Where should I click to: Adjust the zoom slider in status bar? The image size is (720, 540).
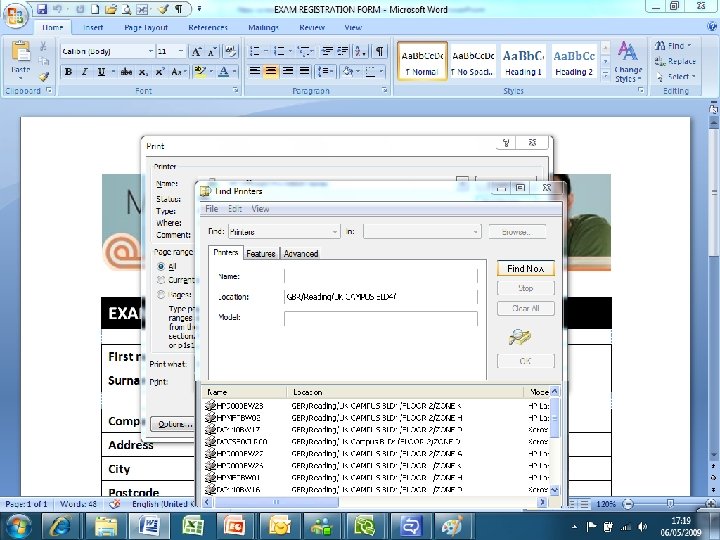coord(670,504)
